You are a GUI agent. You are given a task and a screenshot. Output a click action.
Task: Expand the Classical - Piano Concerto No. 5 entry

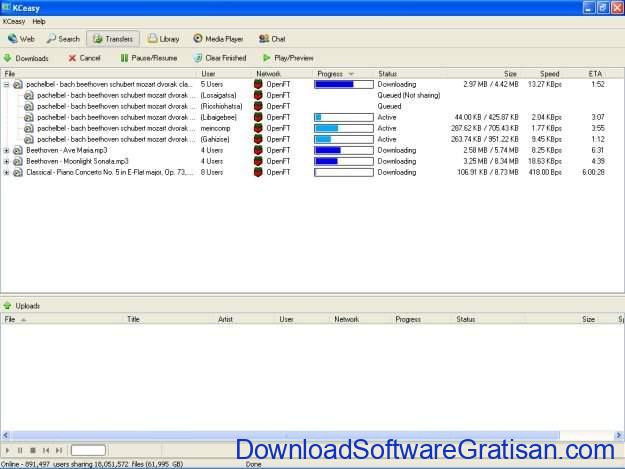(x=6, y=173)
